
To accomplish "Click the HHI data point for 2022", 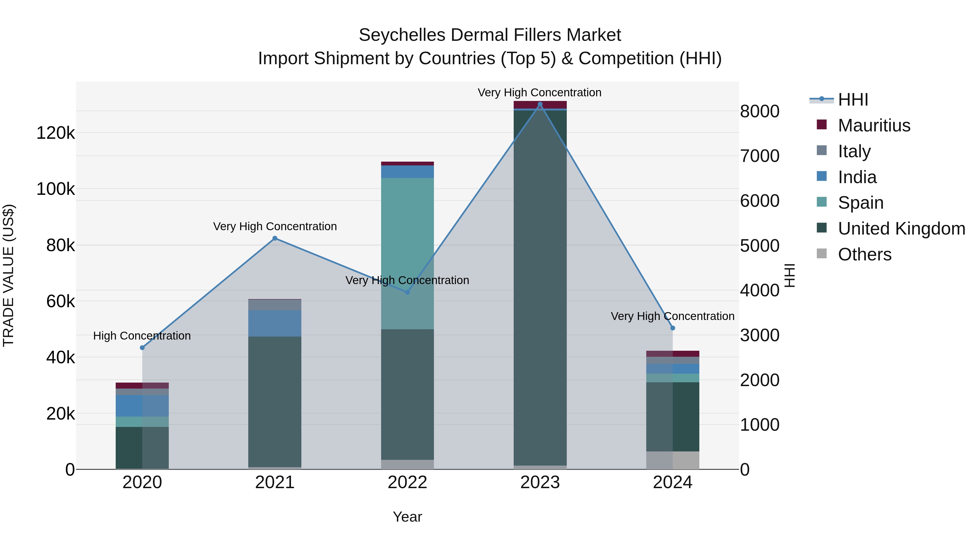I will 408,292.
